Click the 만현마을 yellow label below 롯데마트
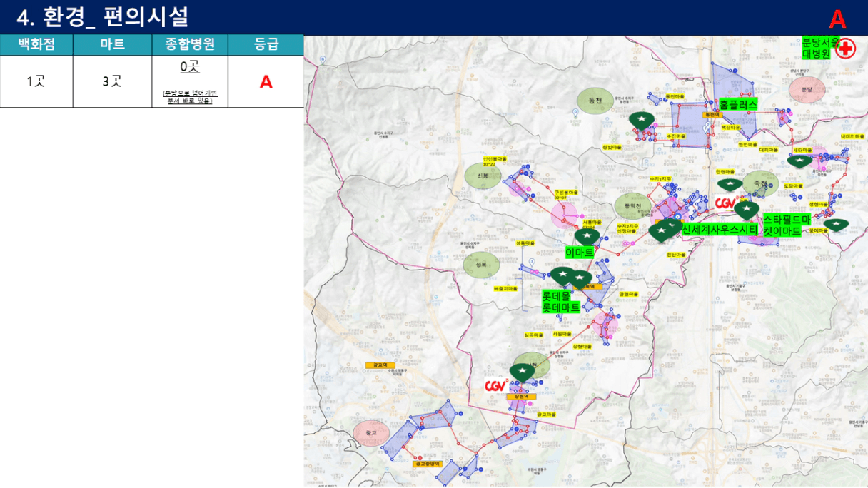Screen dimensions: 868x488 pyautogui.click(x=629, y=293)
